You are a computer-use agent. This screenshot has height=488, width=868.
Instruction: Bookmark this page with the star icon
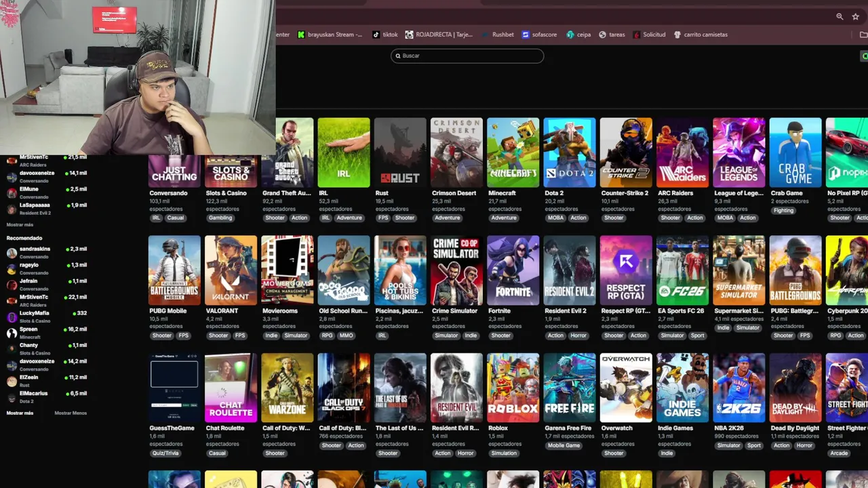coord(856,16)
